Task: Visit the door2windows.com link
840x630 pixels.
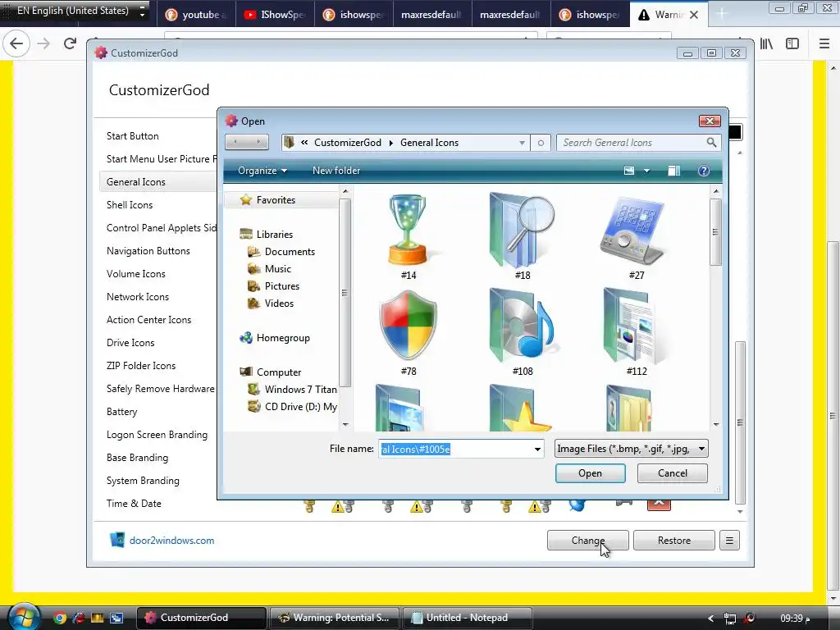Action: (171, 541)
